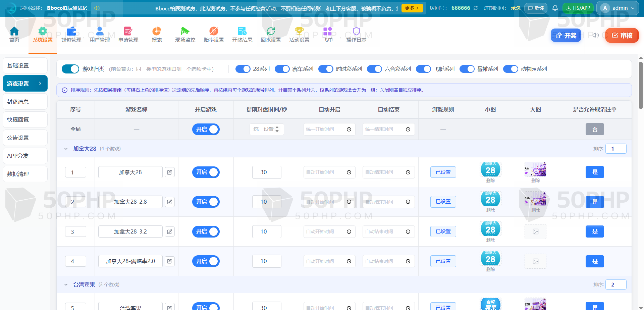Click the notification bell icon

pos(555,8)
